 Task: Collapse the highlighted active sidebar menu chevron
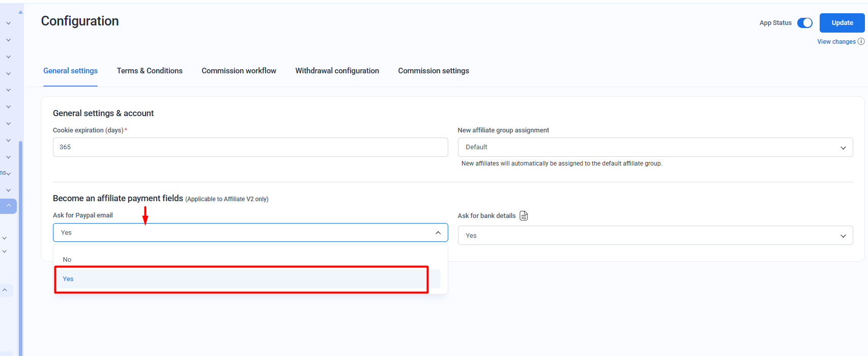pyautogui.click(x=9, y=206)
